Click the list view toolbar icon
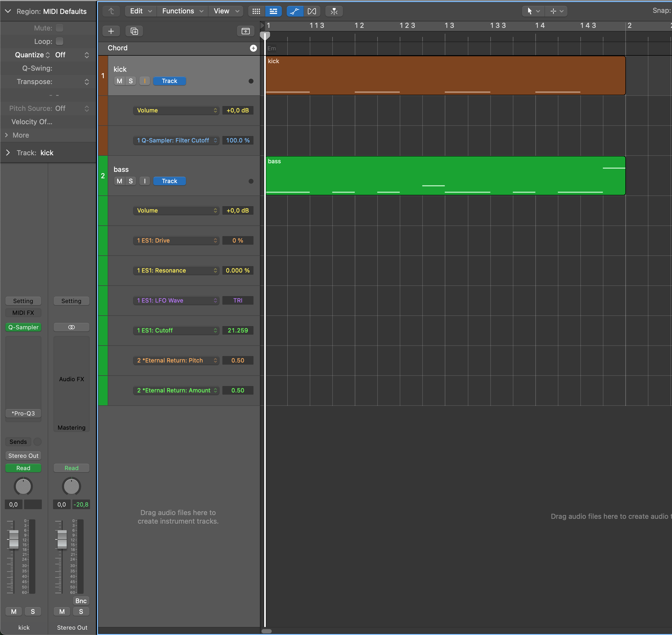Image resolution: width=672 pixels, height=635 pixels. [x=273, y=11]
